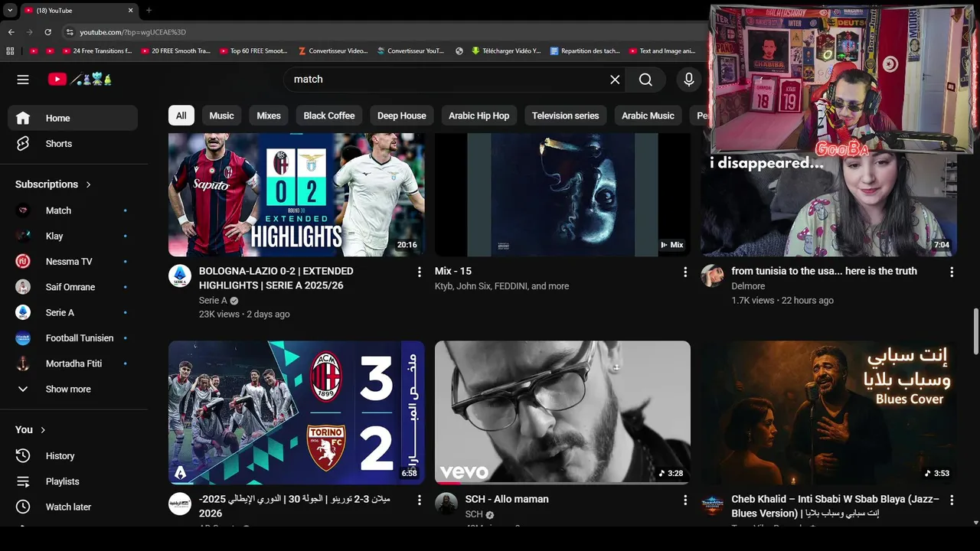Open History in the sidebar
The image size is (980, 551).
coord(73,456)
